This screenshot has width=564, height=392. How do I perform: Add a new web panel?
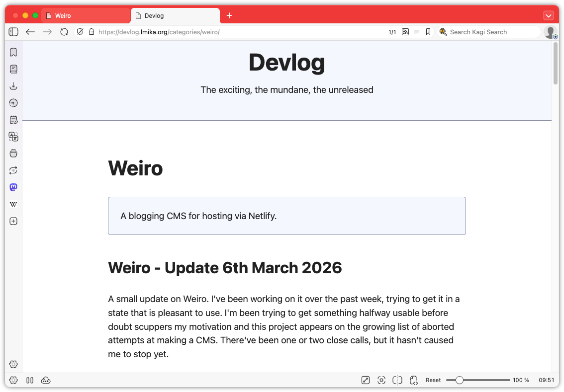(x=13, y=221)
